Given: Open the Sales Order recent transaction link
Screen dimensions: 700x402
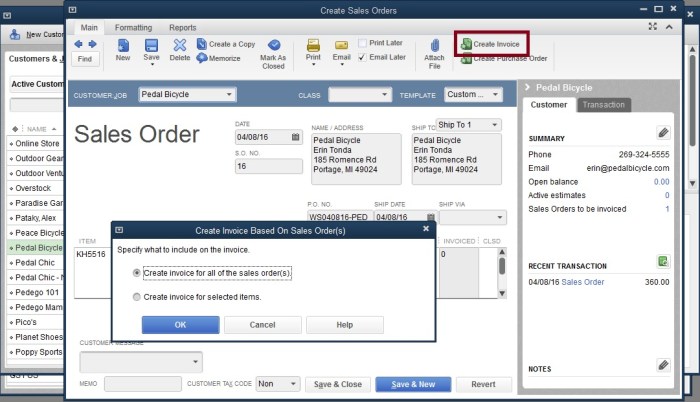Looking at the screenshot, I should point(583,282).
